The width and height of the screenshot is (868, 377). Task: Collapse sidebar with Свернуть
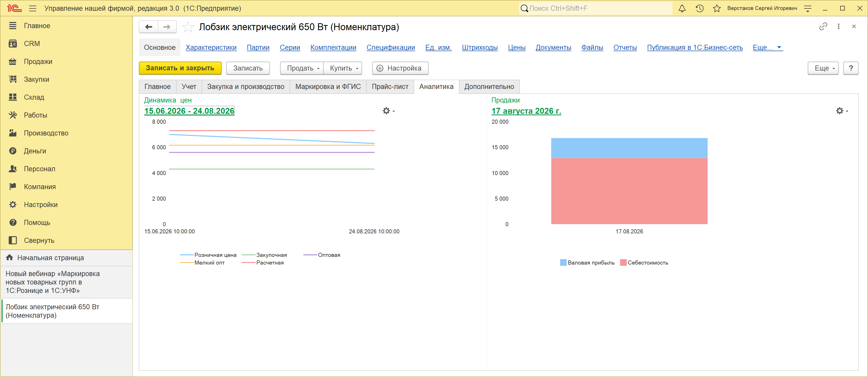pyautogui.click(x=66, y=240)
